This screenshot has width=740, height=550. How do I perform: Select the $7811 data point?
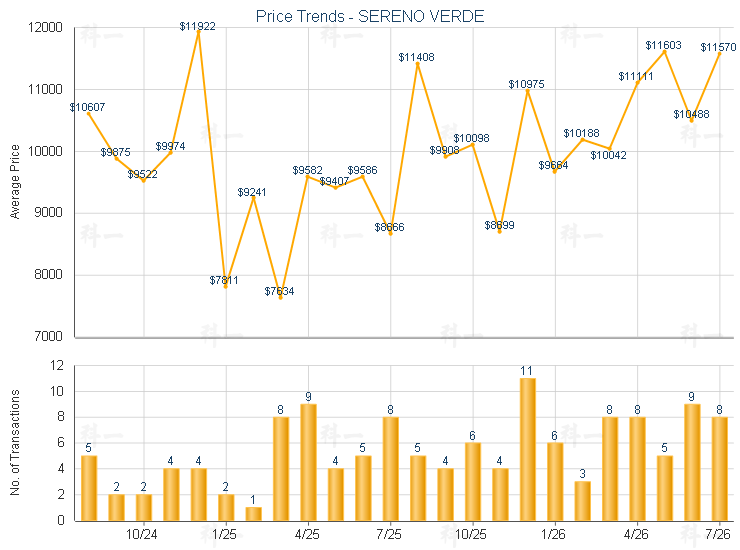pos(226,287)
